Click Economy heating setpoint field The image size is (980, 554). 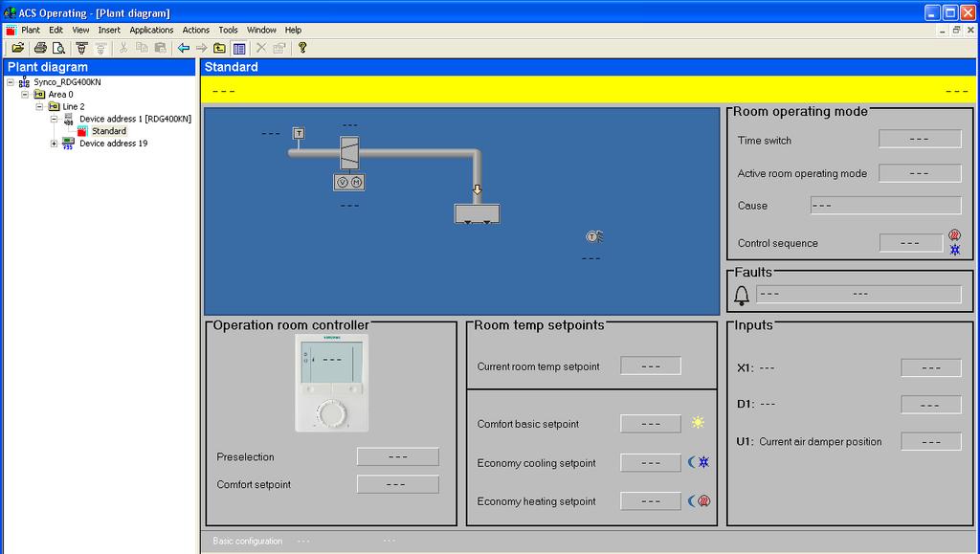(651, 501)
